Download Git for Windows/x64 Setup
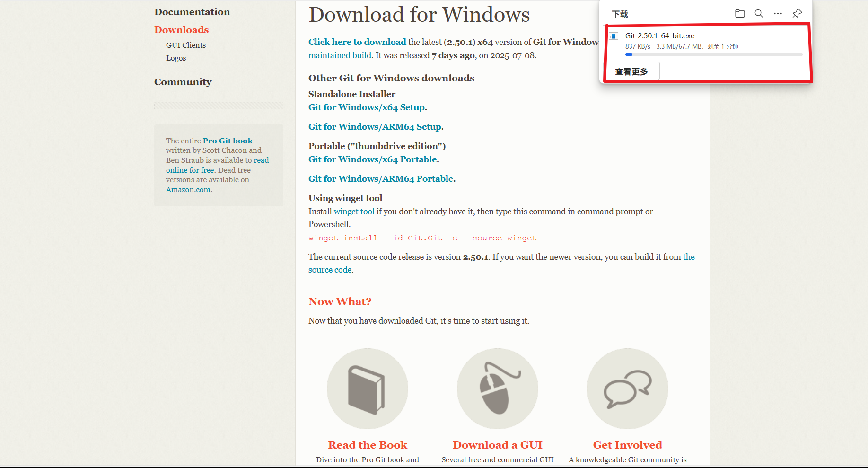The width and height of the screenshot is (868, 468). coord(366,107)
